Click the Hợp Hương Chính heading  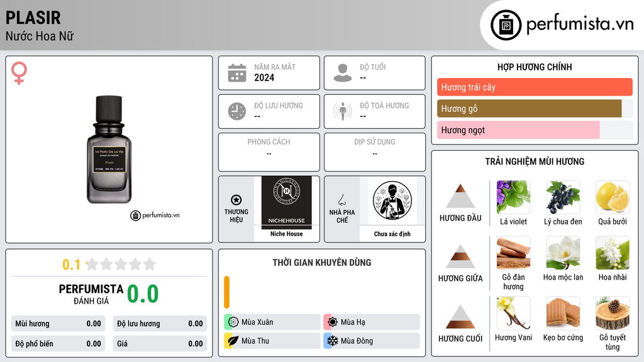pyautogui.click(x=535, y=67)
